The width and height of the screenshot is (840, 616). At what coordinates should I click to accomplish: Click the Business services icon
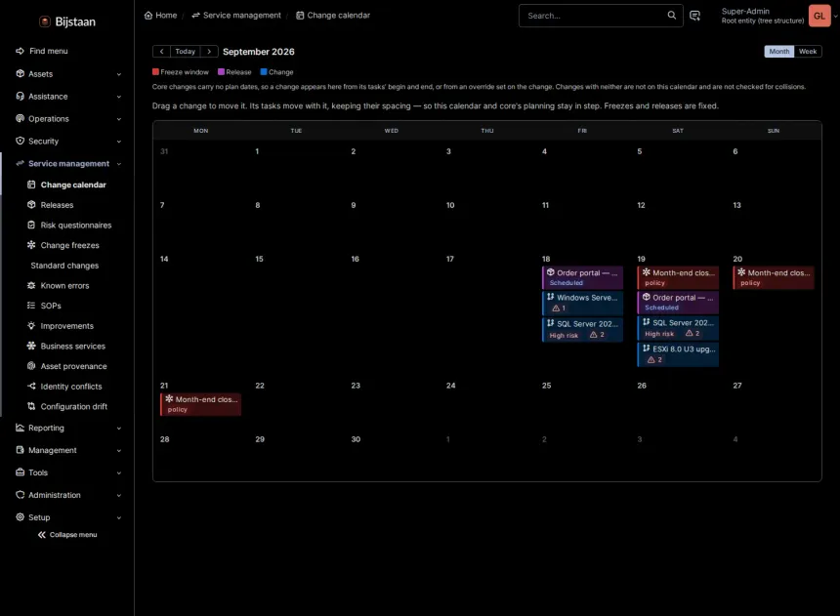pos(31,346)
